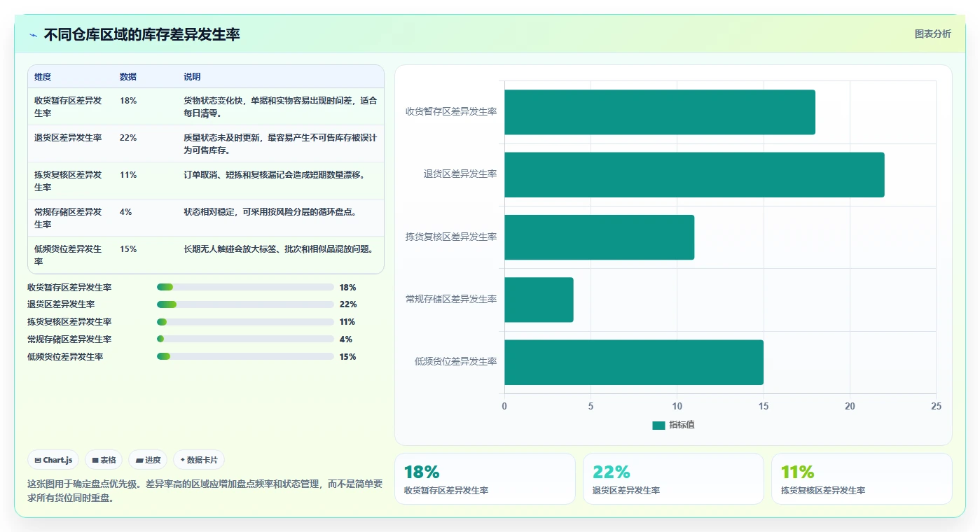Image resolution: width=980 pixels, height=532 pixels.
Task: Open the 18% 收货暂存区 data card
Action: [x=485, y=479]
